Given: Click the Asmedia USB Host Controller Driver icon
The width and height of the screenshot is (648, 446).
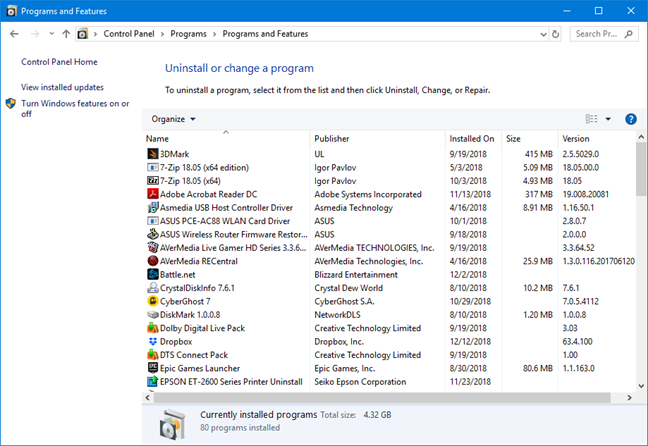Looking at the screenshot, I should 152,207.
